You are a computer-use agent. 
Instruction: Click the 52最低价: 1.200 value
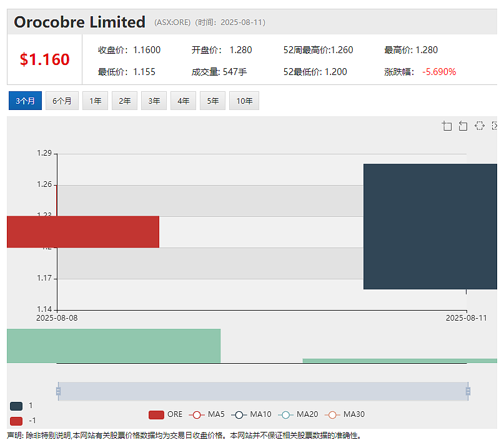coord(315,72)
